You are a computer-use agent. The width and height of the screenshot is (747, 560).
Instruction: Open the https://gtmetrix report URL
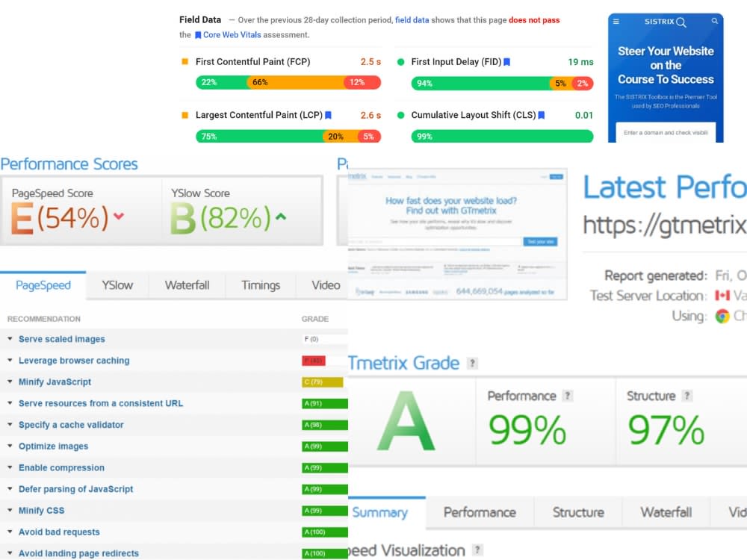[665, 224]
